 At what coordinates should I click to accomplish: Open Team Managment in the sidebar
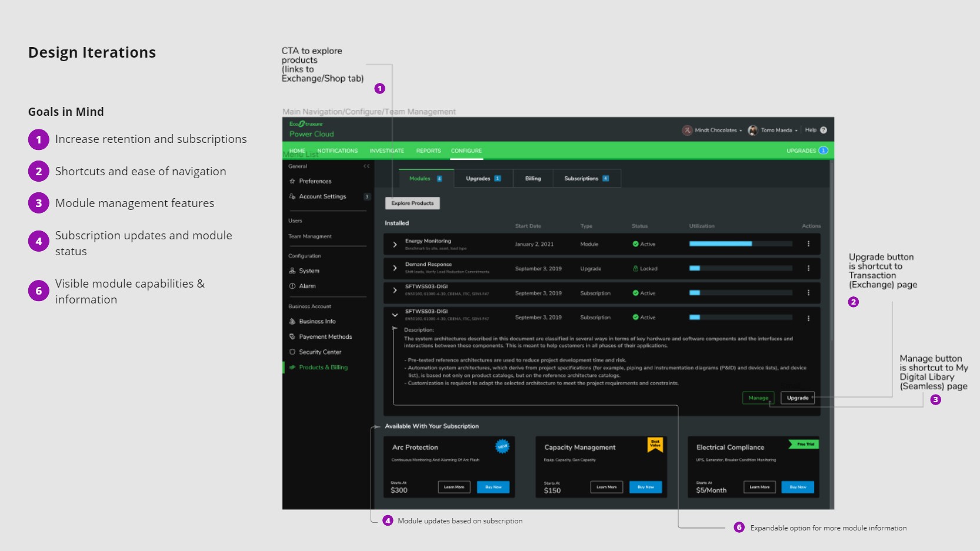(x=310, y=236)
